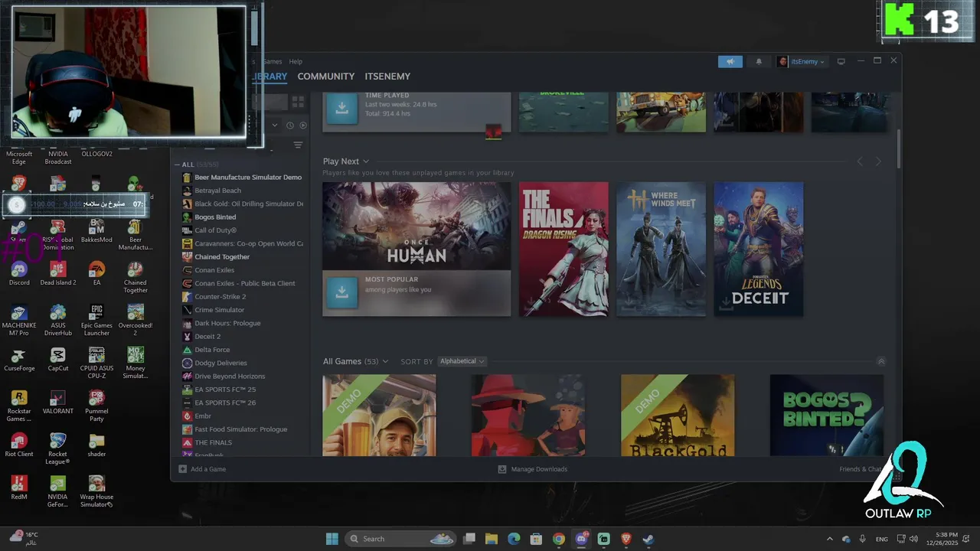Click the Steam icon in Windows taskbar
Image resolution: width=980 pixels, height=551 pixels.
[x=648, y=539]
